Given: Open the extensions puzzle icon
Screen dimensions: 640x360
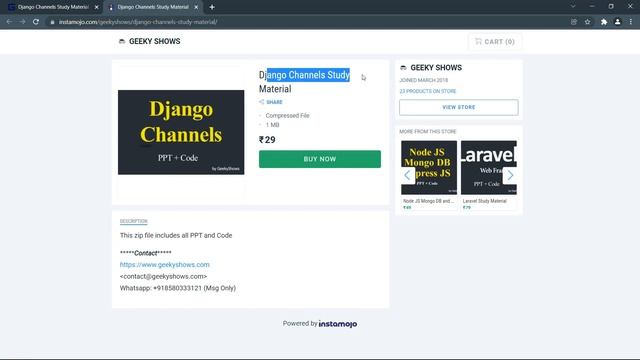Looking at the screenshot, I should pos(604,22).
